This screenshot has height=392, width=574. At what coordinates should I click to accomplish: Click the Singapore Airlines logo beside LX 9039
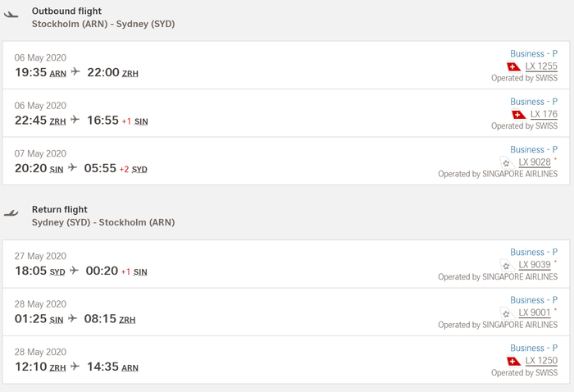coord(507,265)
